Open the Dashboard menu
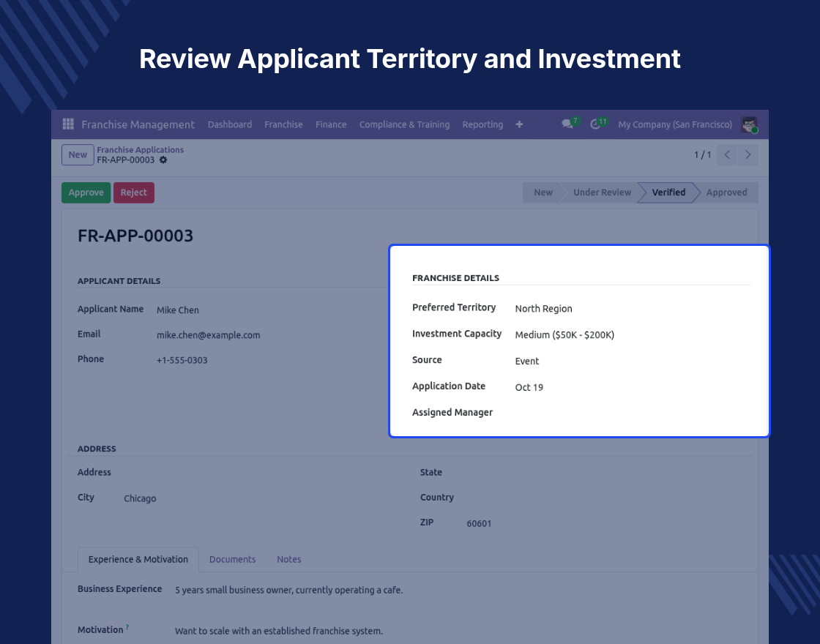The width and height of the screenshot is (820, 644). [230, 124]
